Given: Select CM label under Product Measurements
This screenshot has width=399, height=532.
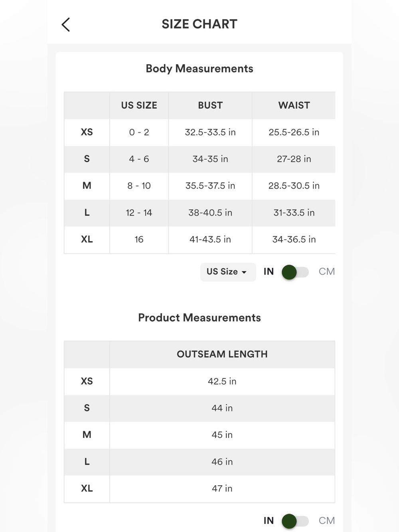Looking at the screenshot, I should point(326,520).
